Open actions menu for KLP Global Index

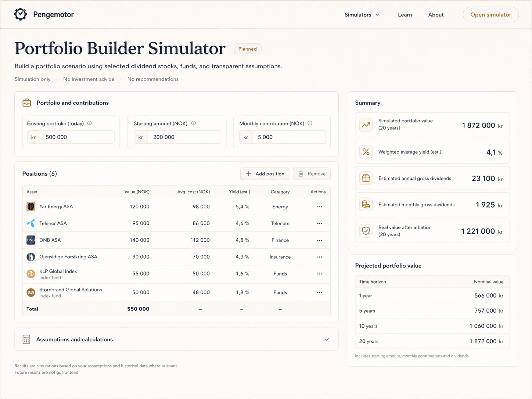click(x=320, y=274)
